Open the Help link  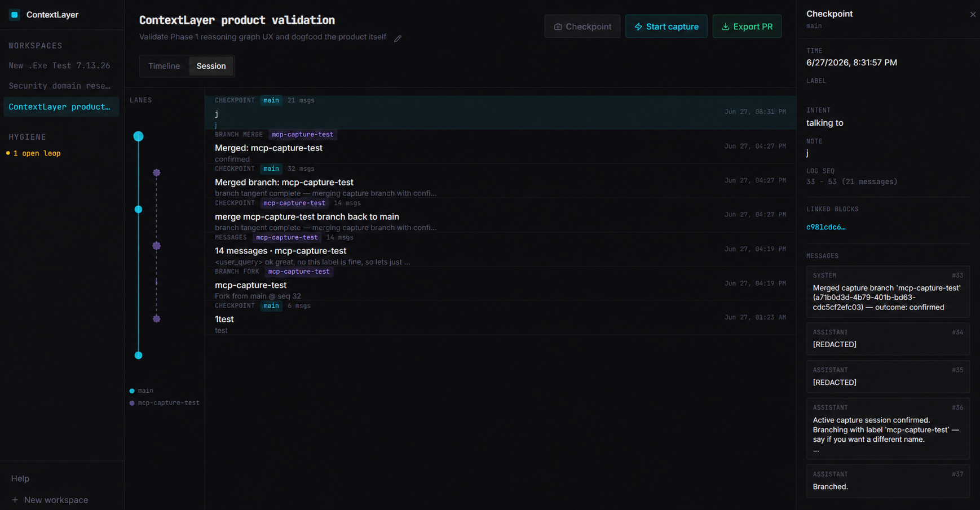coord(20,478)
